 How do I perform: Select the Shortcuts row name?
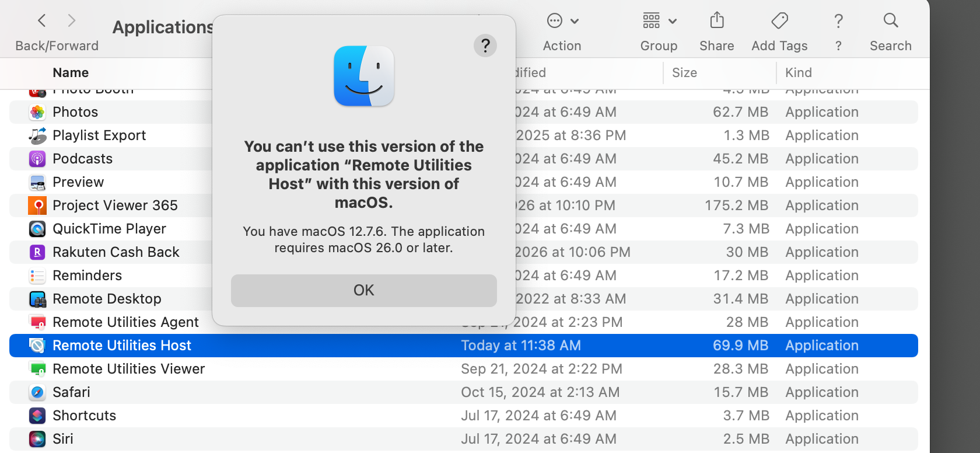point(84,416)
